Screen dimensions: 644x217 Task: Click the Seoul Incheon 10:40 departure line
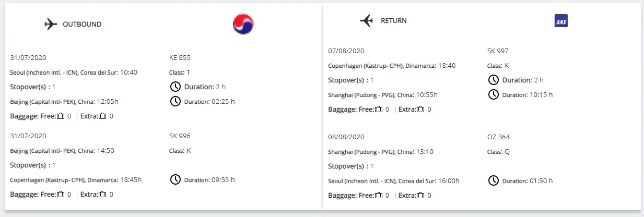click(x=74, y=72)
